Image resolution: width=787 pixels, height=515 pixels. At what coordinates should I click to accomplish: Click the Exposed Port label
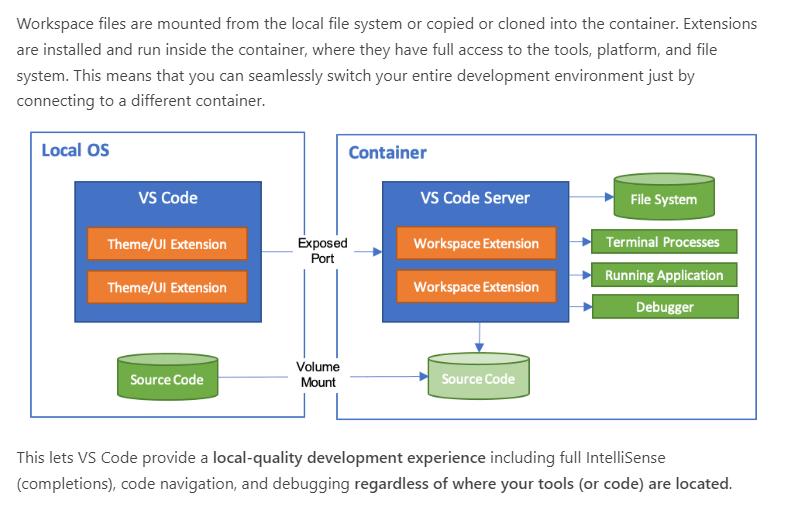[x=322, y=250]
